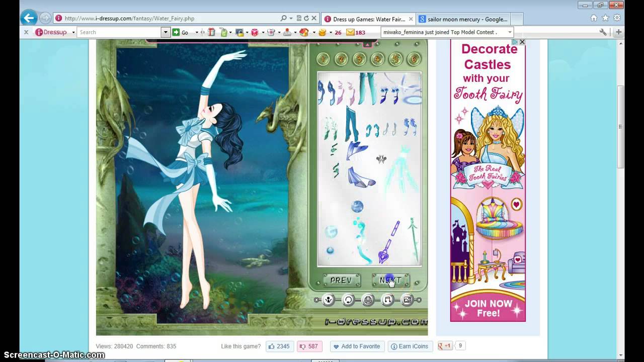Click the t-shirt toolbar icon
The height and width of the screenshot is (362, 644).
pyautogui.click(x=271, y=32)
